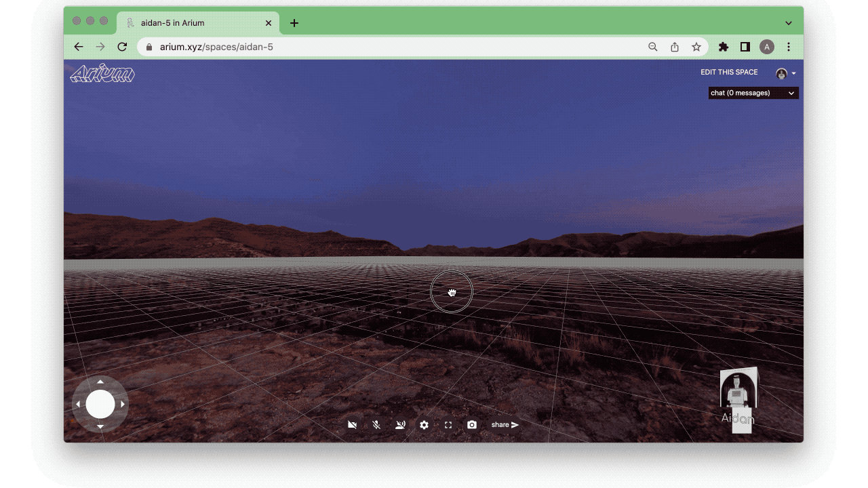This screenshot has height=488, width=868.
Task: Expand the browser tab search chevron
Action: click(x=789, y=23)
